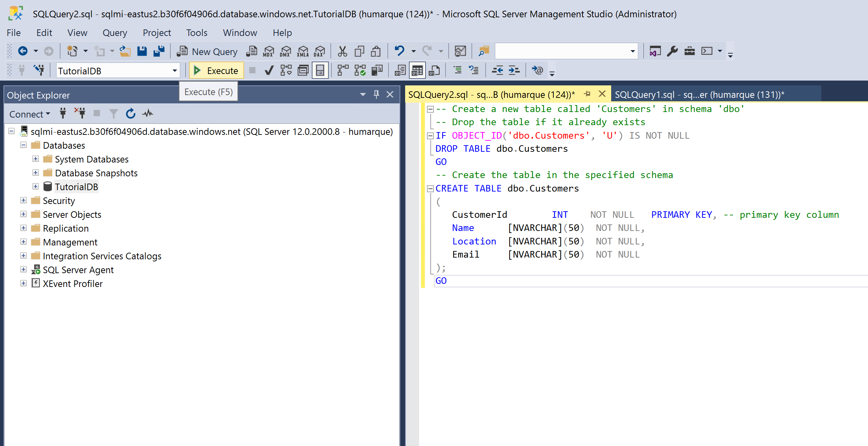Collapse the CREATE TABLE code block
868x446 pixels.
tap(430, 189)
